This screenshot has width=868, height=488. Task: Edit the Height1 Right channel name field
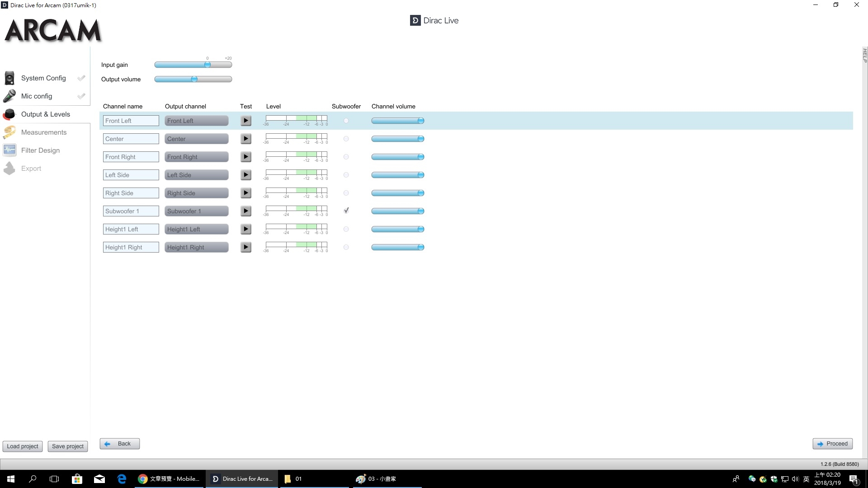tap(131, 247)
